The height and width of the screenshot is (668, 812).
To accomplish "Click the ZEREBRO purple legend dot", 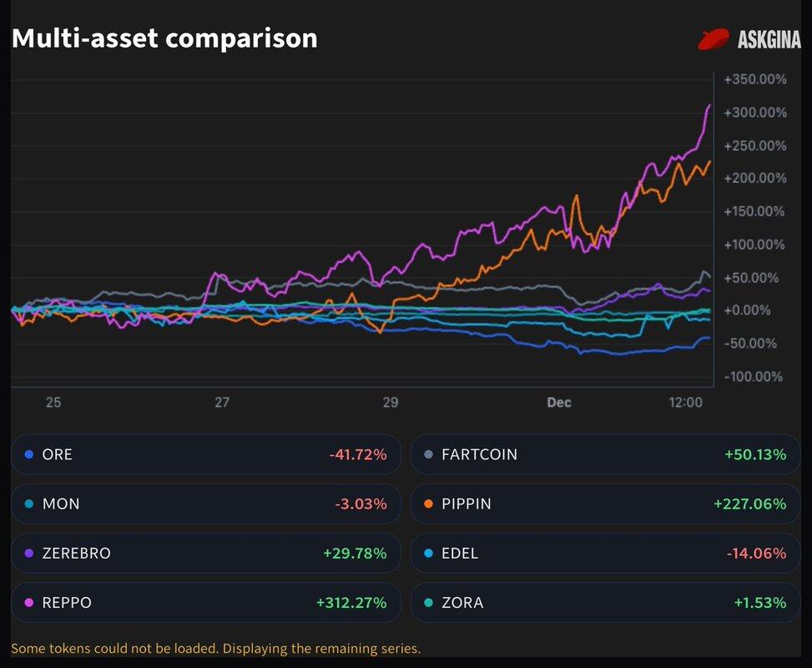I will pos(29,554).
